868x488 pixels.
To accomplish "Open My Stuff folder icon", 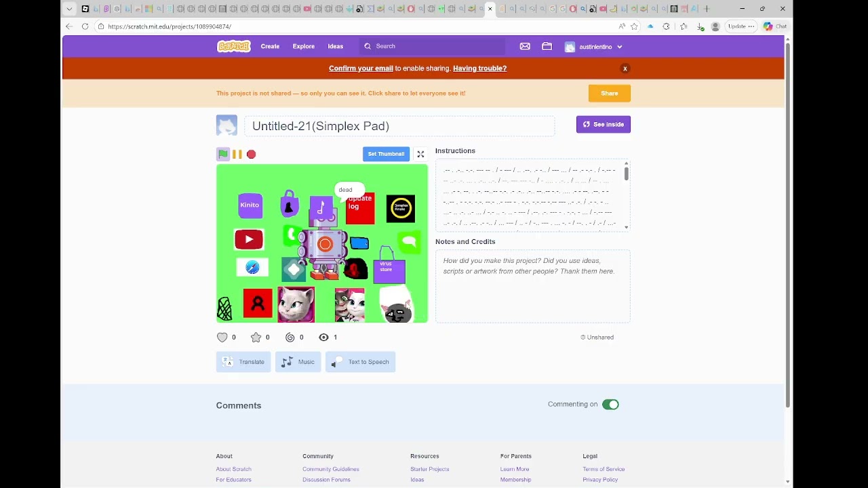I will click(x=547, y=46).
